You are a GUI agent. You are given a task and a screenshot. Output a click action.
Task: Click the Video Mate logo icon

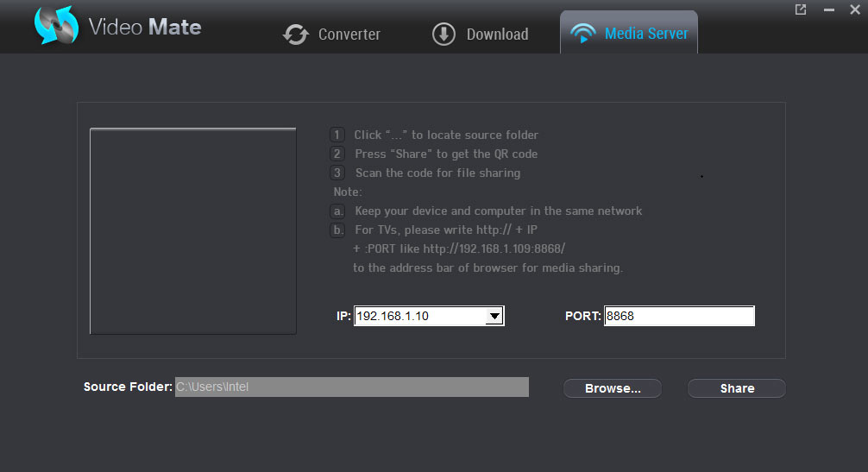pos(56,26)
